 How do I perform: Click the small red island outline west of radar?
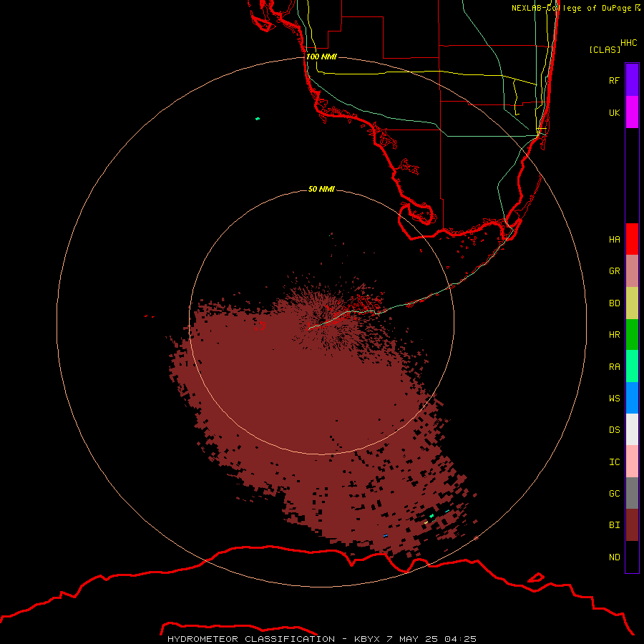[x=260, y=326]
